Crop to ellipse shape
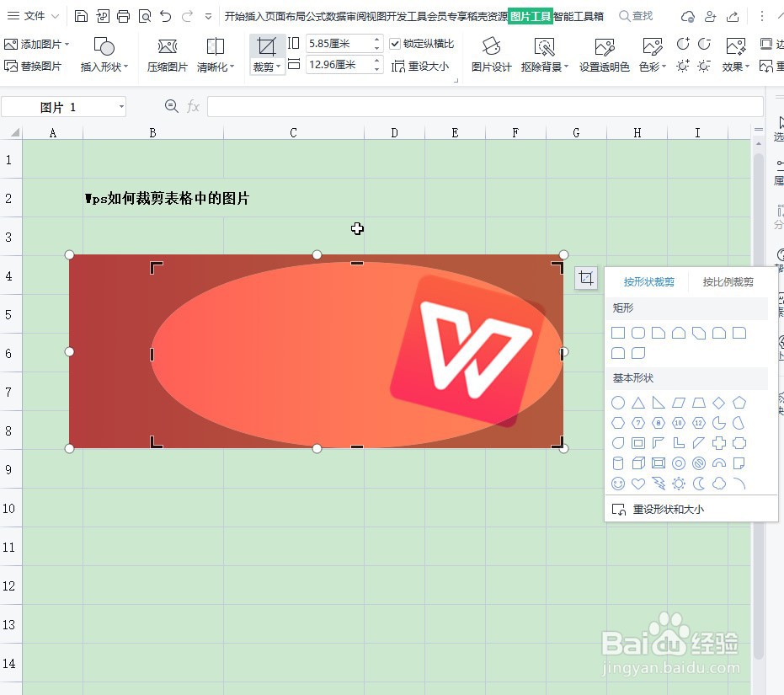784x695 pixels. click(618, 403)
